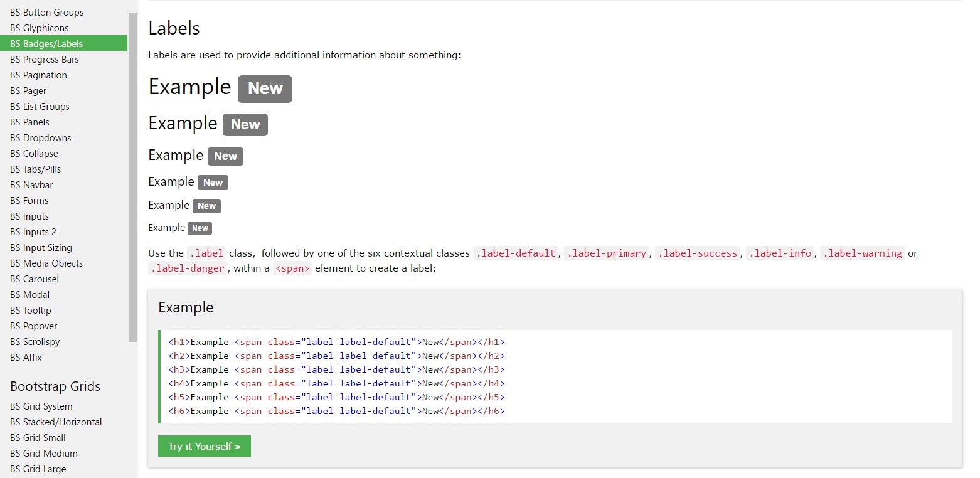Select the BS Badges/Labels menu item
Screen dimensions: 980x478
[46, 44]
